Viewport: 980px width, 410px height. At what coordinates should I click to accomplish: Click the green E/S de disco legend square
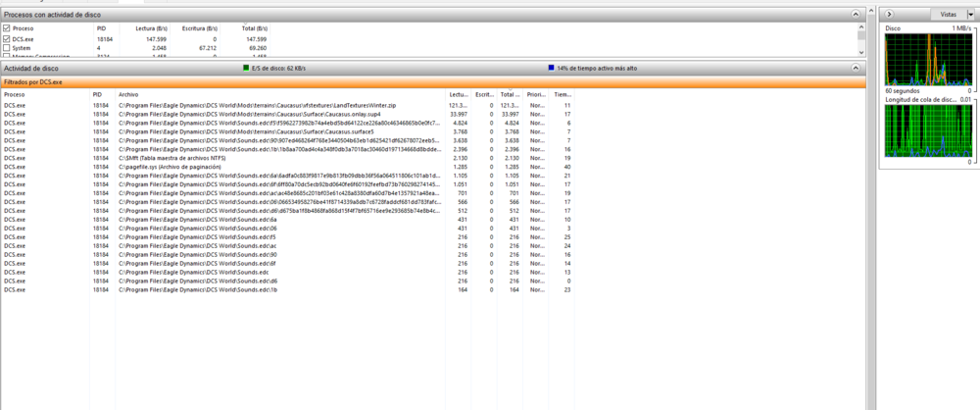click(246, 68)
